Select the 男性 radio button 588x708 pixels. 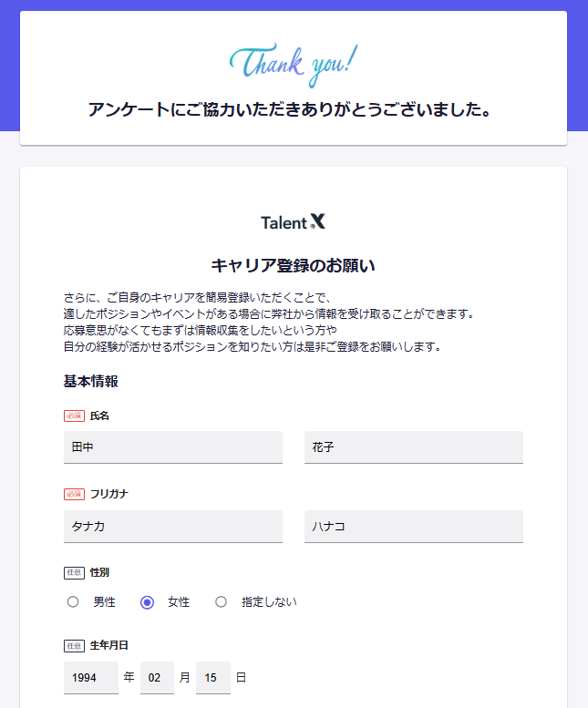pyautogui.click(x=73, y=602)
